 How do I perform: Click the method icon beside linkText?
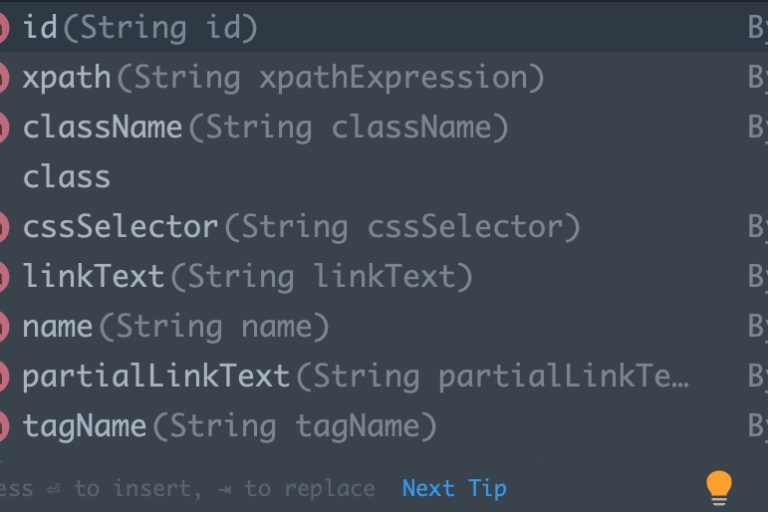click(x=3, y=277)
